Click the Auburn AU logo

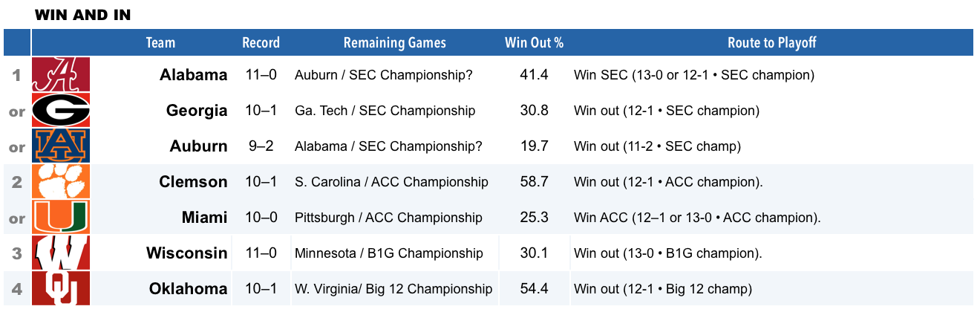61,146
